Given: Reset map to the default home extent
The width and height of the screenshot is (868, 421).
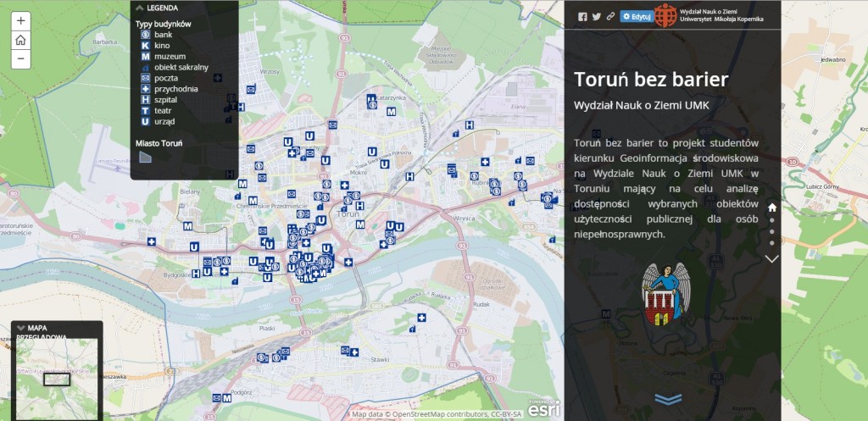Looking at the screenshot, I should [x=20, y=40].
